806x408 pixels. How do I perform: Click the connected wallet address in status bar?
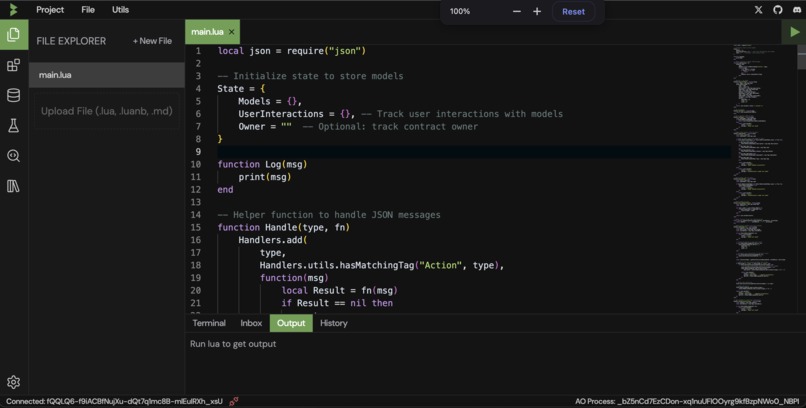(x=114, y=401)
